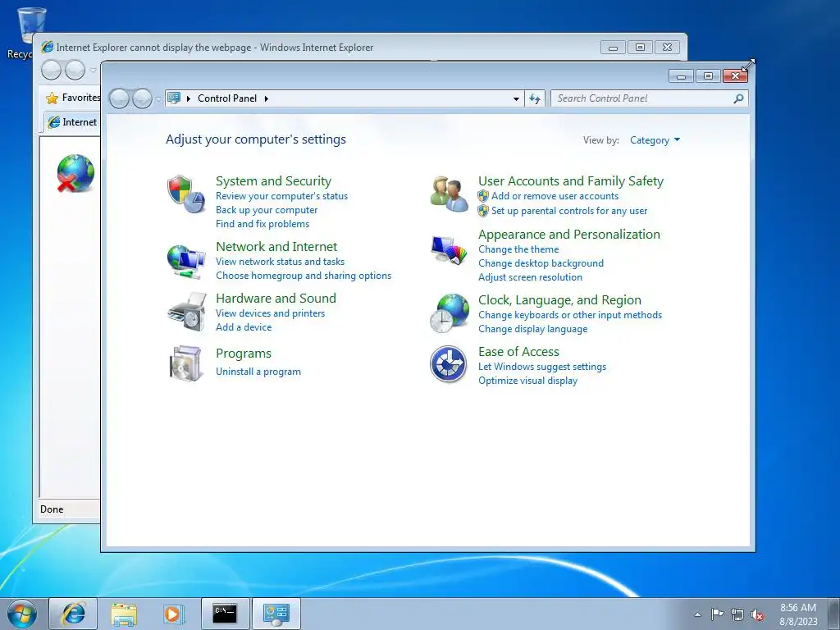Open the System and Security shield icon
This screenshot has height=630, width=840.
pos(186,194)
